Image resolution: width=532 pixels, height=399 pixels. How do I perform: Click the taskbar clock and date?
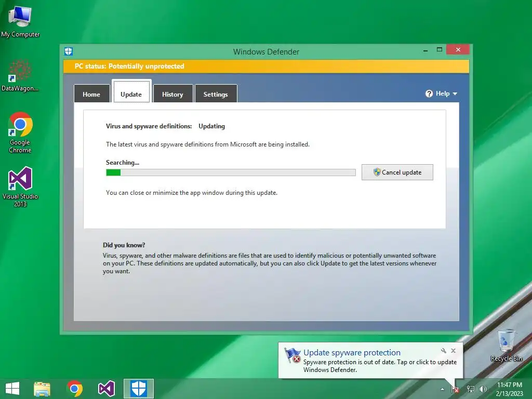(x=509, y=389)
